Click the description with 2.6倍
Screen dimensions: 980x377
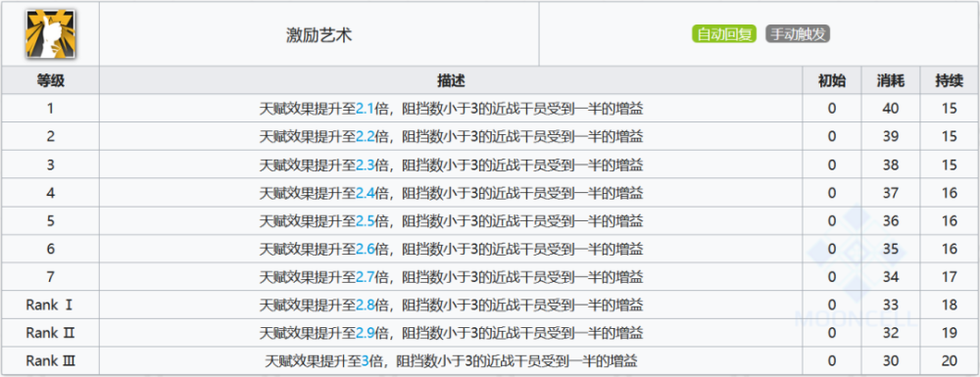pos(451,249)
